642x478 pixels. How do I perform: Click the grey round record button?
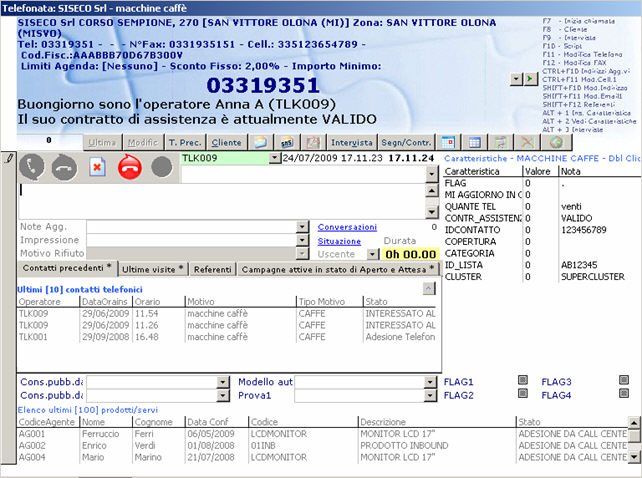161,167
